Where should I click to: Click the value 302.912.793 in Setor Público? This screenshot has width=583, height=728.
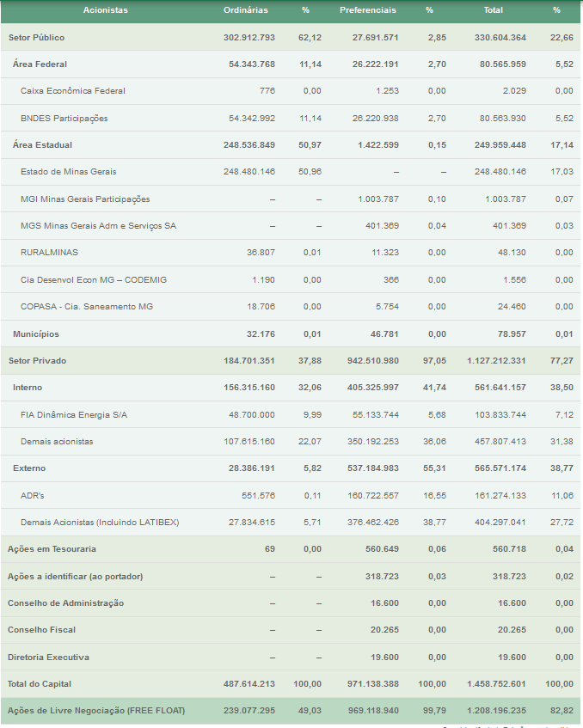249,38
